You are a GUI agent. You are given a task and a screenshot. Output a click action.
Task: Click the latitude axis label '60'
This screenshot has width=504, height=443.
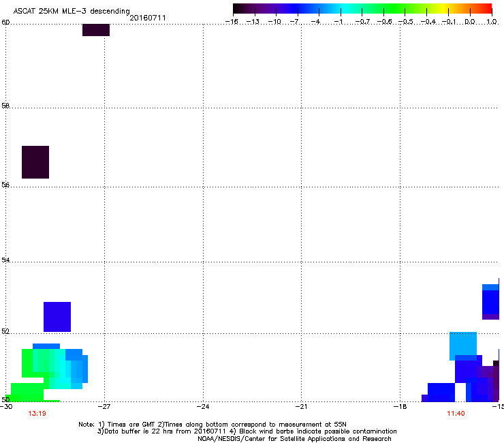coord(5,22)
